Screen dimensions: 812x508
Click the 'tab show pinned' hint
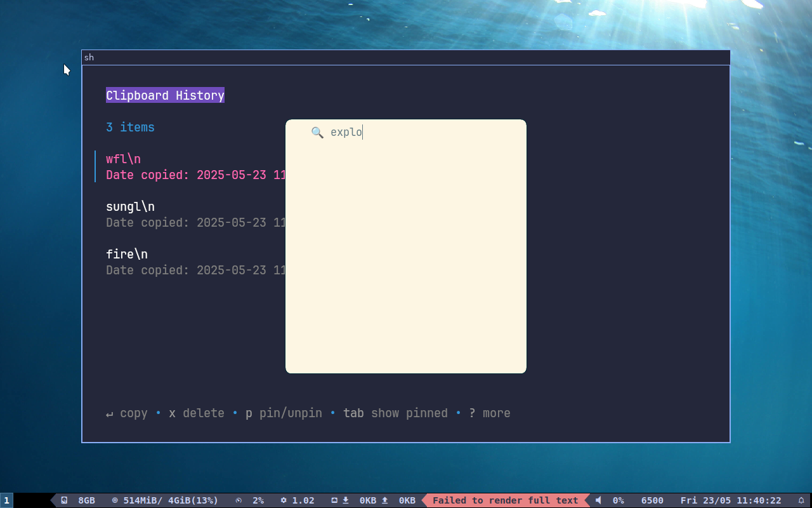click(395, 413)
